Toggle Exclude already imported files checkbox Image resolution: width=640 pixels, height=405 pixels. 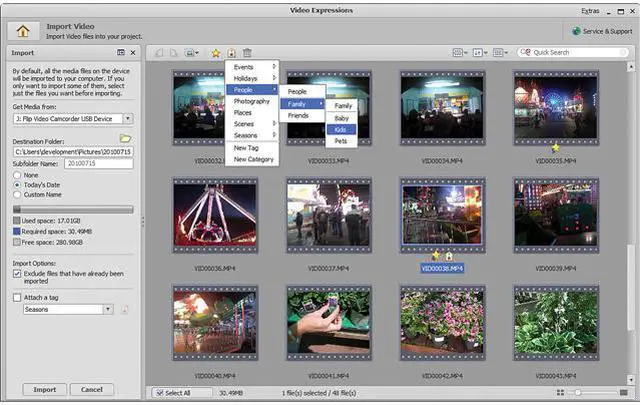coord(17,272)
